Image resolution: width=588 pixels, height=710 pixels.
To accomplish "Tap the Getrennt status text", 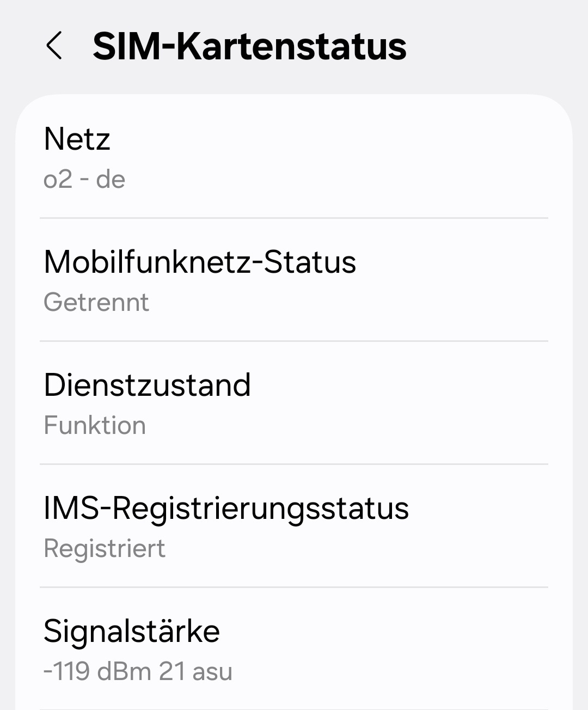I will 96,302.
